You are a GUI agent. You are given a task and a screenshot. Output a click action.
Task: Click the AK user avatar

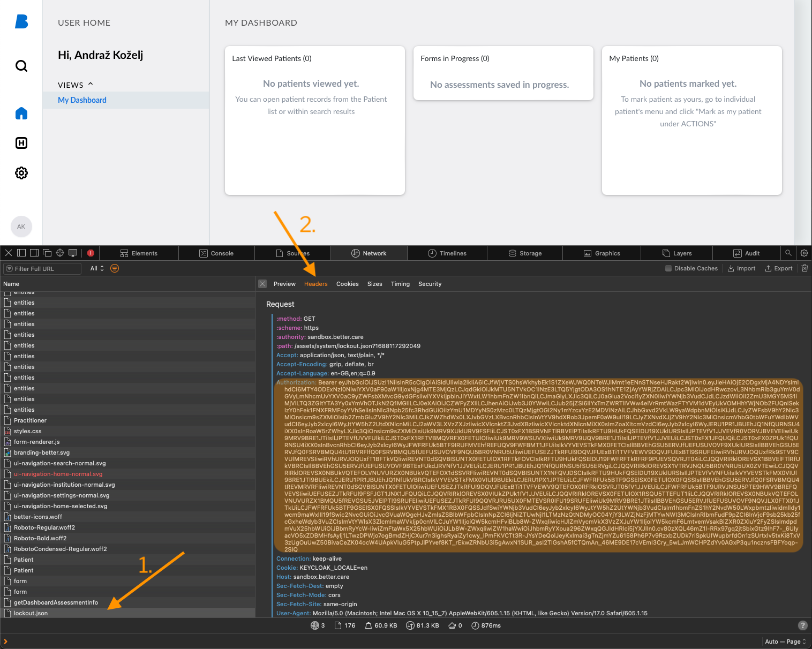pos(21,227)
